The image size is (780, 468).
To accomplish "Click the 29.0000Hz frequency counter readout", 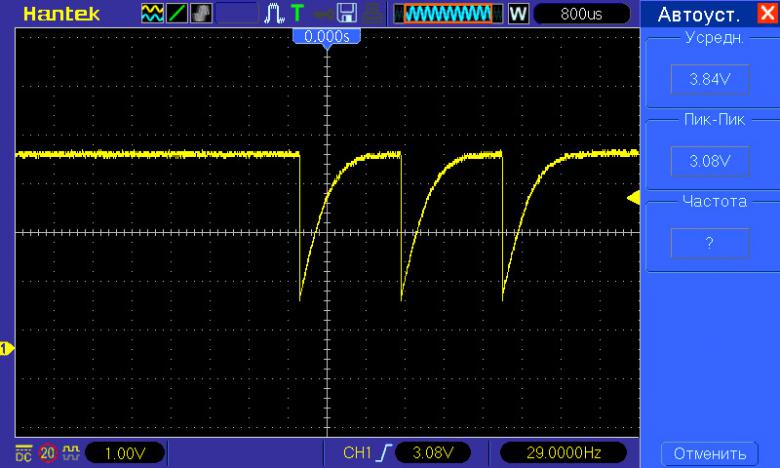I will pos(563,453).
